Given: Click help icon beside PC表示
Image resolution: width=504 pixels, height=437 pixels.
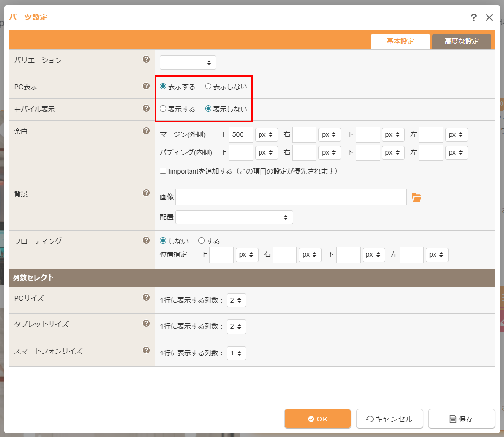Looking at the screenshot, I should (x=146, y=86).
